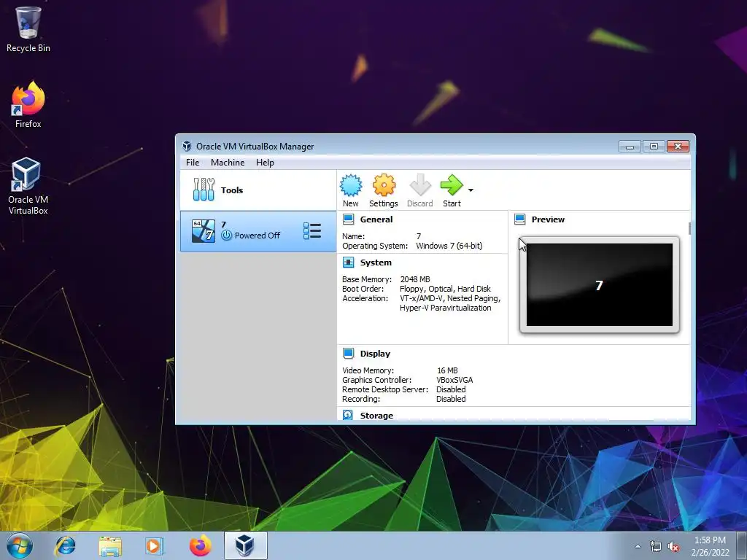The image size is (747, 560).
Task: Open Windows Explorer from the taskbar
Action: [x=110, y=545]
